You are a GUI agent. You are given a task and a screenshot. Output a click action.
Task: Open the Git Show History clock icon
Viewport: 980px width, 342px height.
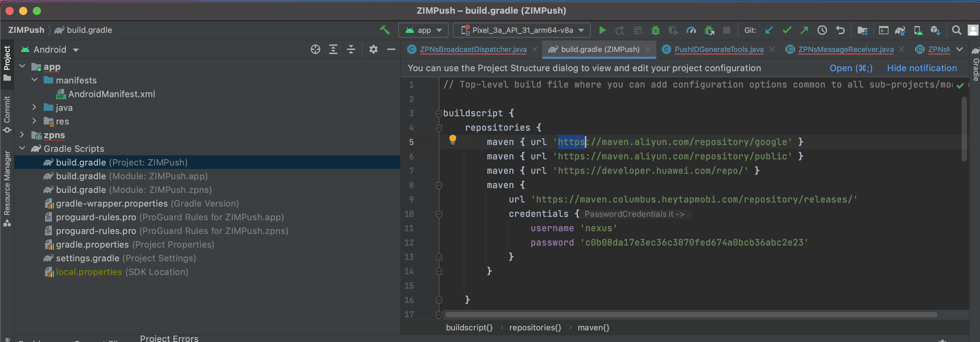click(x=822, y=30)
